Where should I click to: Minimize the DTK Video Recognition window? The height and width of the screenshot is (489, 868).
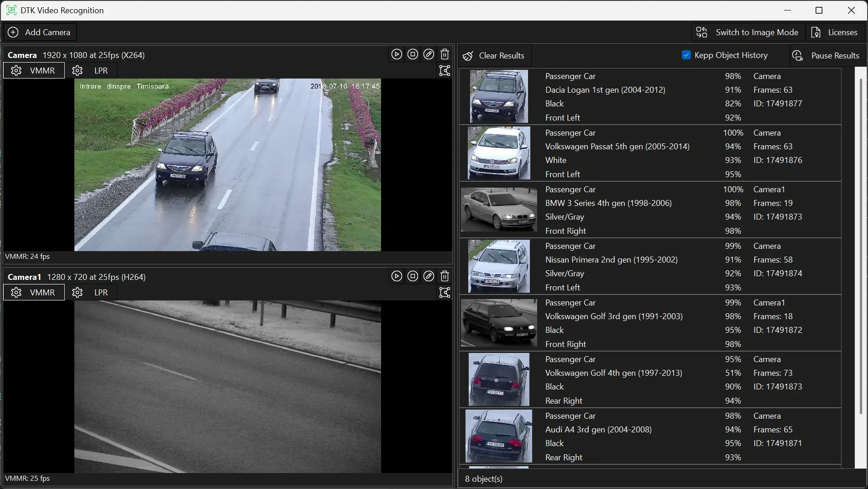(787, 10)
